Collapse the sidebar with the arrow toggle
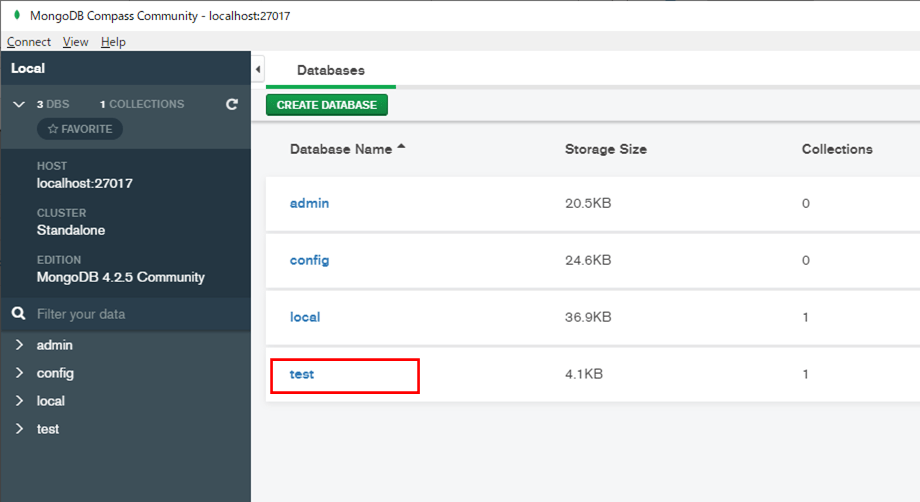 (x=258, y=70)
